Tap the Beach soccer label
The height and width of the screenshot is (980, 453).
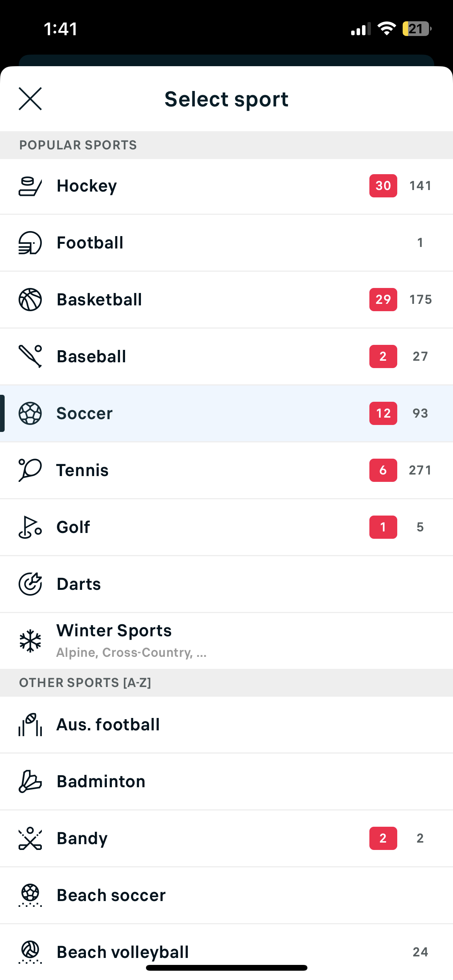point(111,895)
